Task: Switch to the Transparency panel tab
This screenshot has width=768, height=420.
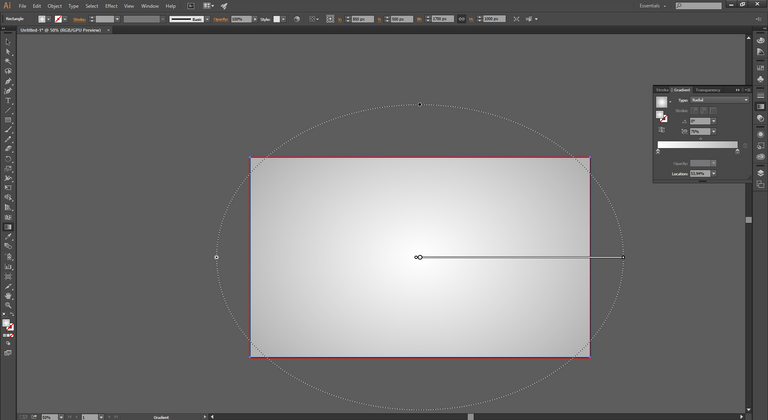Action: [708, 90]
